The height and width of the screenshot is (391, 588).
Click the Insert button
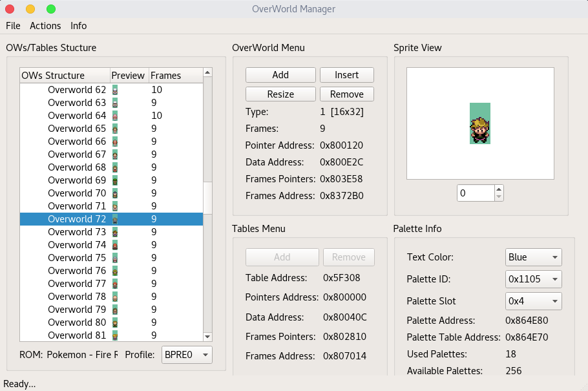coord(347,75)
